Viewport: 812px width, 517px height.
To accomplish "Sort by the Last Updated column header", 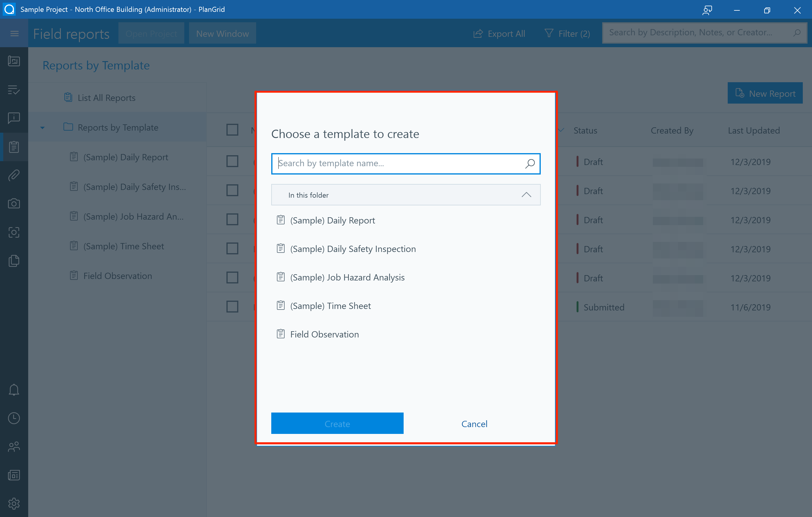I will click(754, 131).
